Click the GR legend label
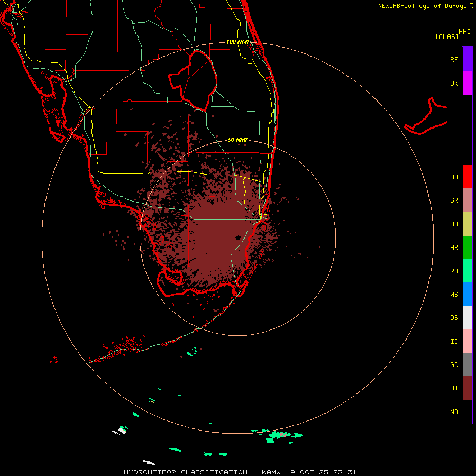This screenshot has height=476, width=476. pos(454,200)
